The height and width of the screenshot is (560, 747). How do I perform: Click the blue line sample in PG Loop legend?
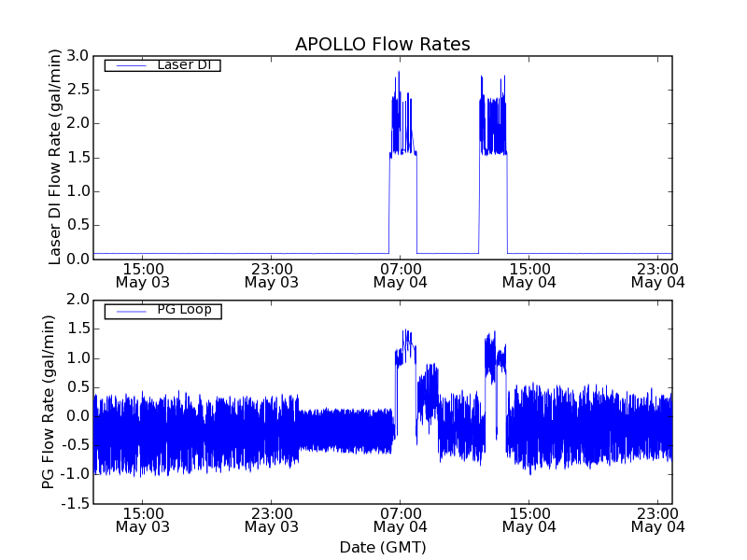click(x=130, y=311)
